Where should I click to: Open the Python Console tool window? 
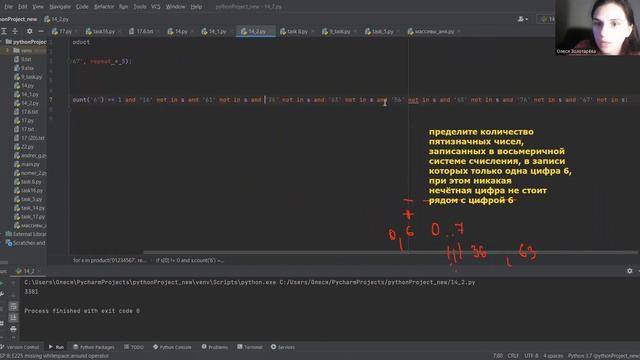click(172, 347)
